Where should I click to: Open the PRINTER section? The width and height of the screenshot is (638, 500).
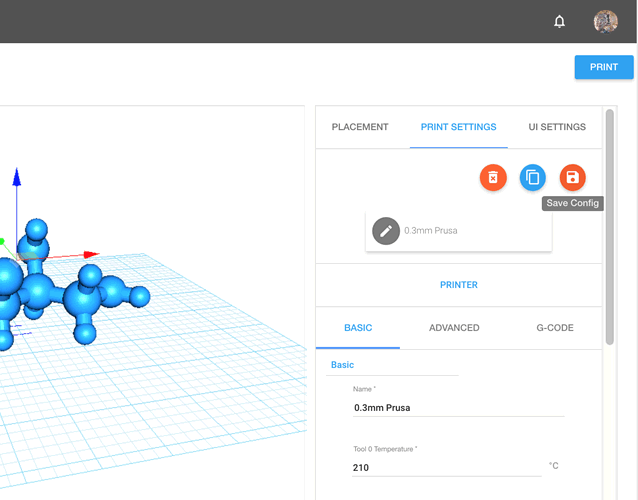pos(459,285)
